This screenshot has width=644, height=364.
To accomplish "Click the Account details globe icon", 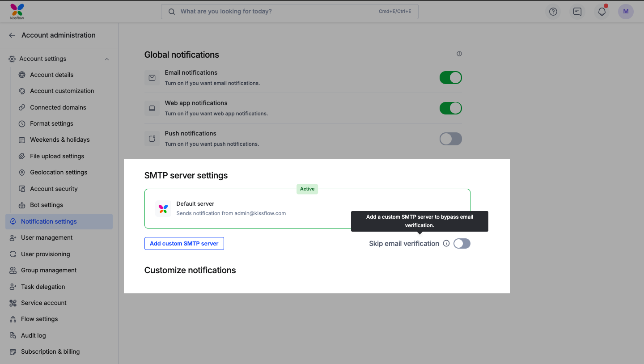I will [x=22, y=75].
